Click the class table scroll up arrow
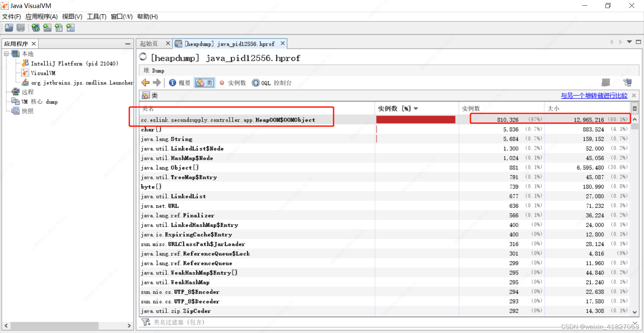Screen dimensions: 644x333 click(x=635, y=119)
